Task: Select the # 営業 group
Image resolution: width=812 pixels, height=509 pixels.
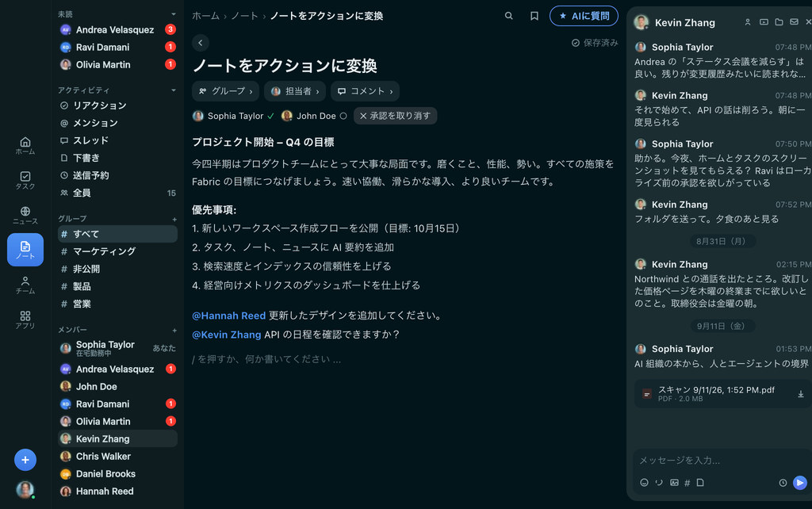Action: 117,304
